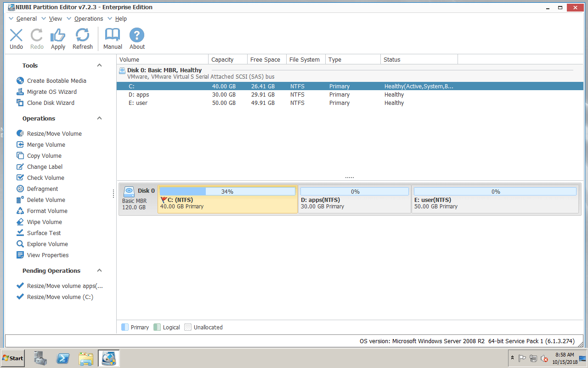588x368 pixels.
Task: Click the Resize/Move Volume icon
Action: 20,133
